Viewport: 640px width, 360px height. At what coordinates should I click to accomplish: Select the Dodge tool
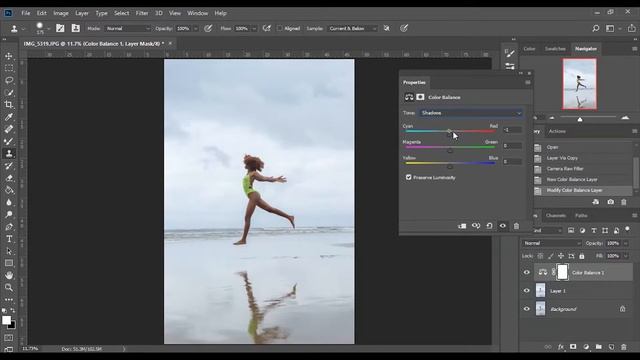9,215
